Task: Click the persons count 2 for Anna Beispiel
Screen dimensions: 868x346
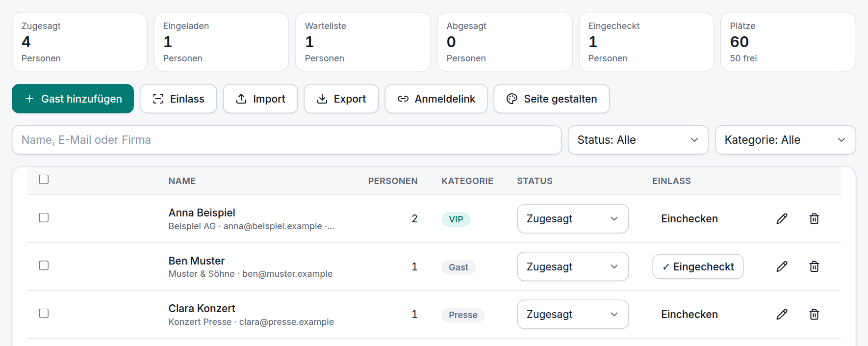Action: [x=414, y=219]
